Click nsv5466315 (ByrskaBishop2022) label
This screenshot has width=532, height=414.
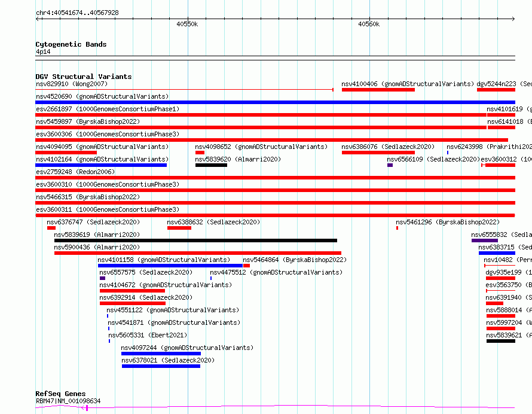tap(88, 197)
